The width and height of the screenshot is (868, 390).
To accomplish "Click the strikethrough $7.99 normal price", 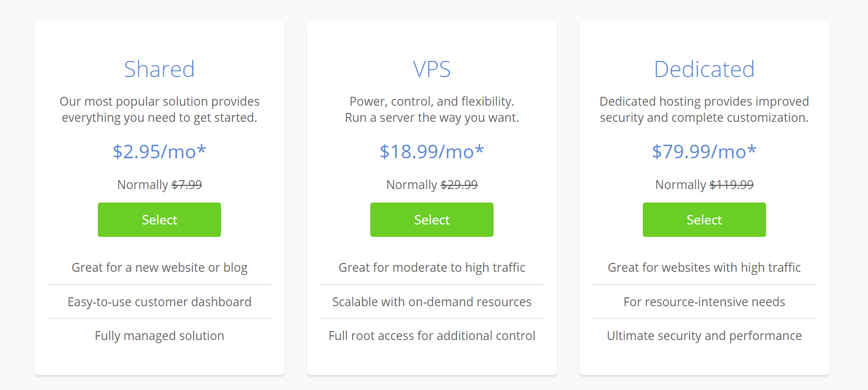I will [x=187, y=185].
